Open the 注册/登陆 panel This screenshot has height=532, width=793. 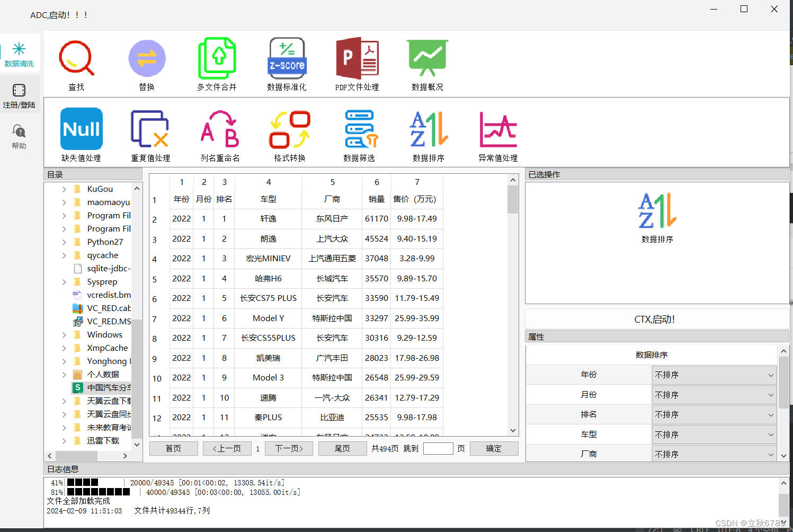point(20,95)
